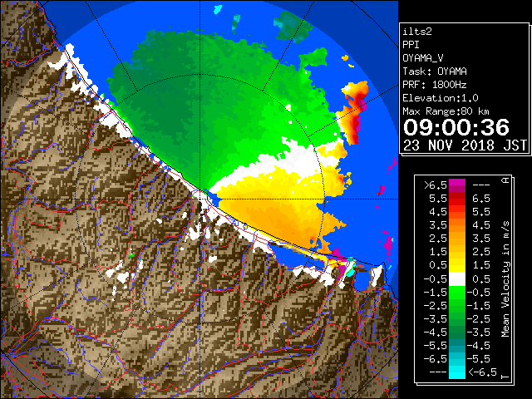Select the 'Max Range:80 km' text
Image resolution: width=532 pixels, height=399 pixels.
click(446, 111)
